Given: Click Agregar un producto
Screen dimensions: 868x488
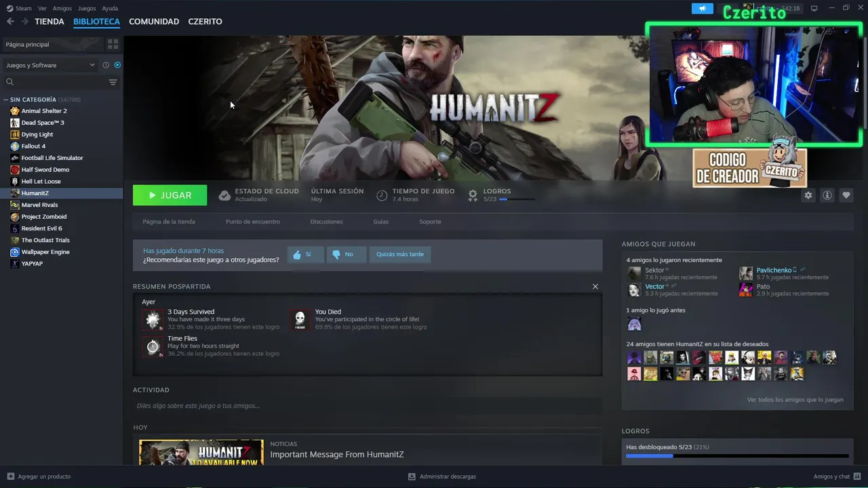Looking at the screenshot, I should click(x=39, y=476).
